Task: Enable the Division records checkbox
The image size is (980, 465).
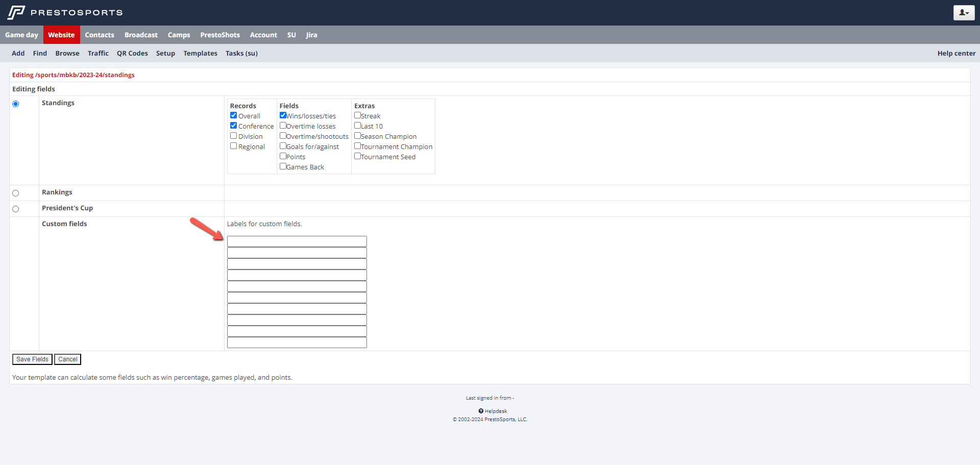Action: [233, 136]
